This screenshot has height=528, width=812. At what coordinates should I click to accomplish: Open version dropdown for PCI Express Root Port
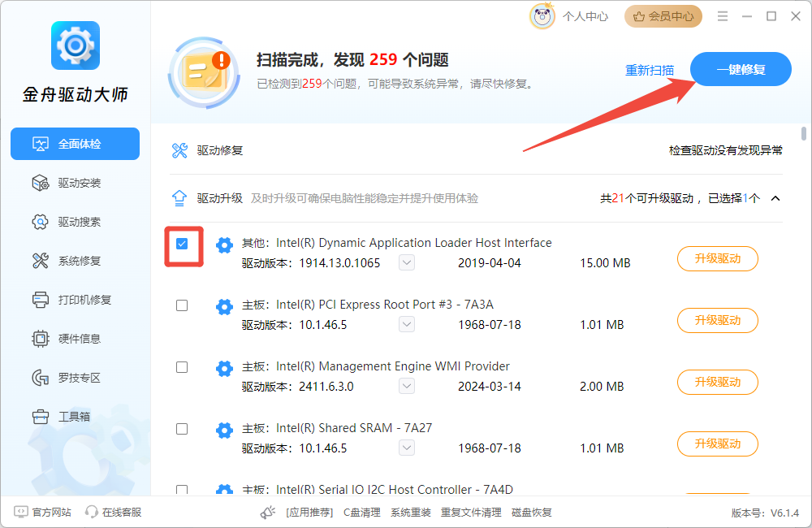coord(407,324)
